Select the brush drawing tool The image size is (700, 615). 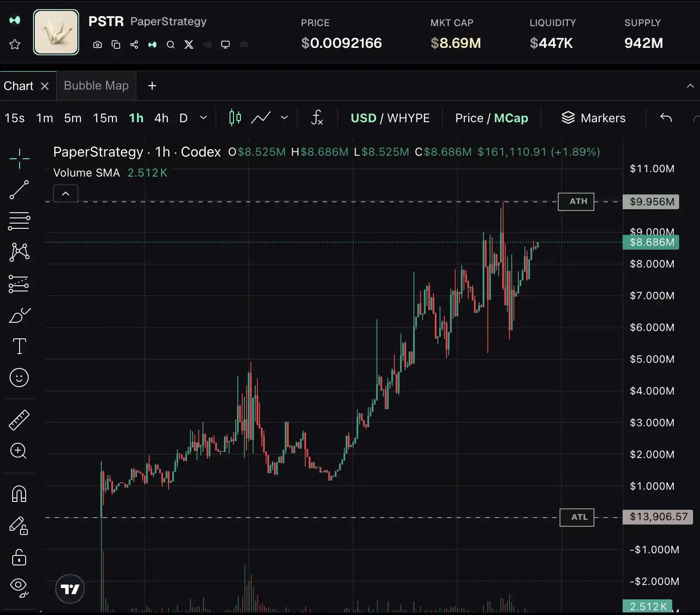pos(19,315)
